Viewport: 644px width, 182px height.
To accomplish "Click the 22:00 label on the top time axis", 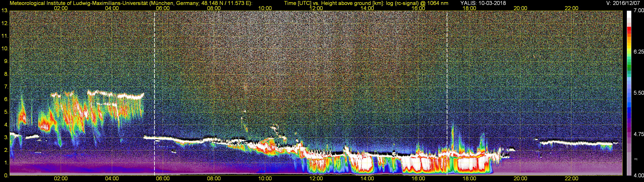I will [571, 8].
